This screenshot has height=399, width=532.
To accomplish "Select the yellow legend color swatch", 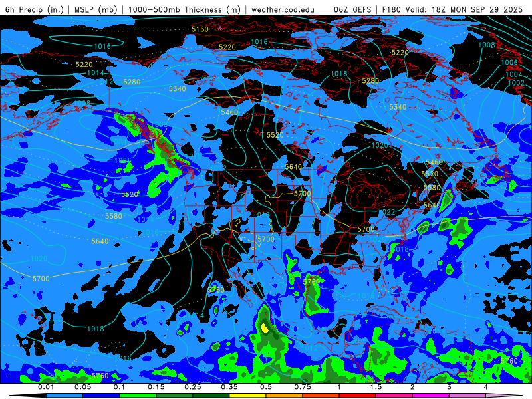I will click(x=247, y=396).
